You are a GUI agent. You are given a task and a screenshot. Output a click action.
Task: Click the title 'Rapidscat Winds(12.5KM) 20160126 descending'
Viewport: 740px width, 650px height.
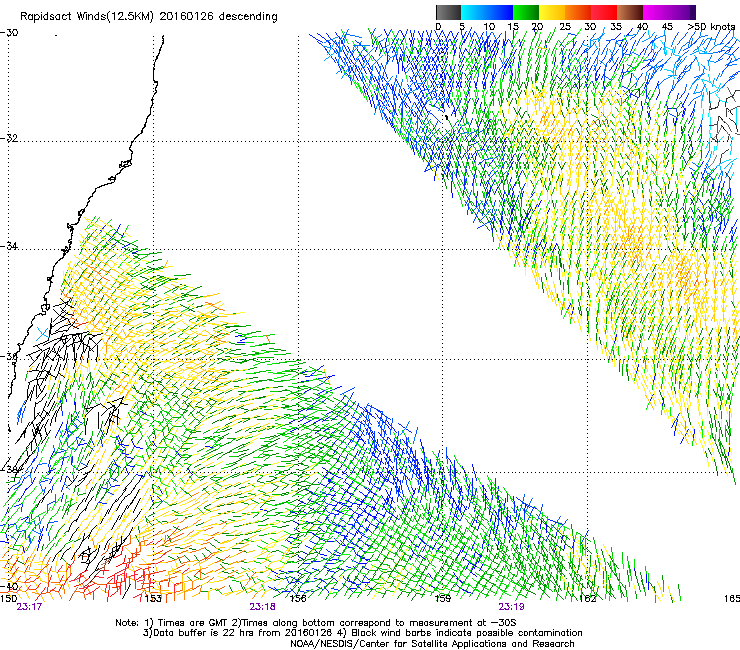click(149, 17)
